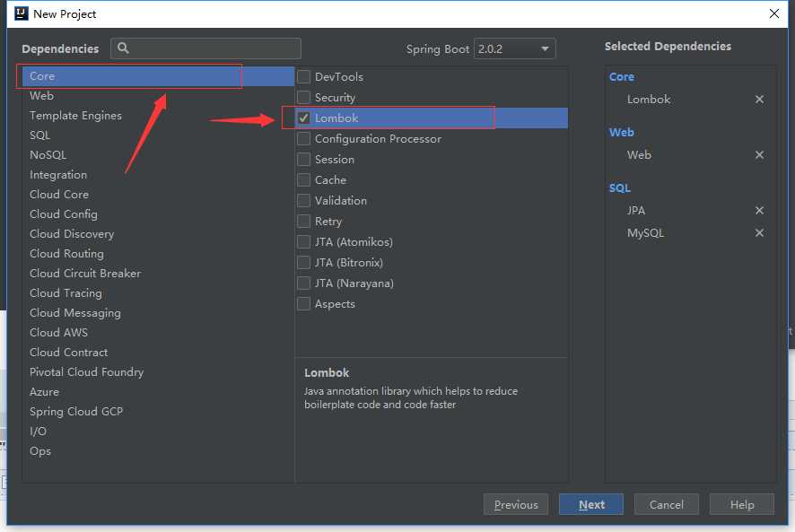Viewport: 795px width, 532px height.
Task: Select Cloud Contract category
Action: click(x=158, y=353)
